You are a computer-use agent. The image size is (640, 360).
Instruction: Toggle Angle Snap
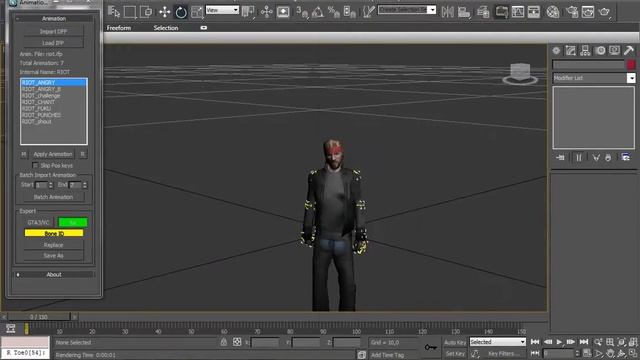[x=318, y=12]
